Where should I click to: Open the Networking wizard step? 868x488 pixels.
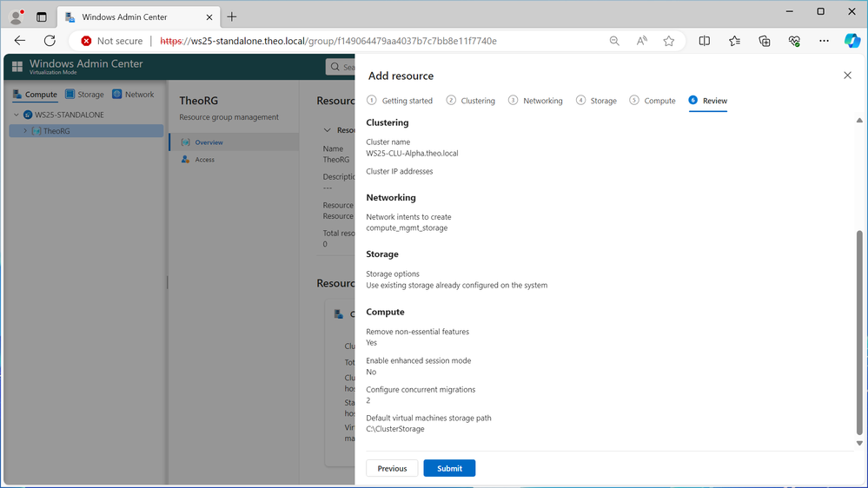coord(535,101)
